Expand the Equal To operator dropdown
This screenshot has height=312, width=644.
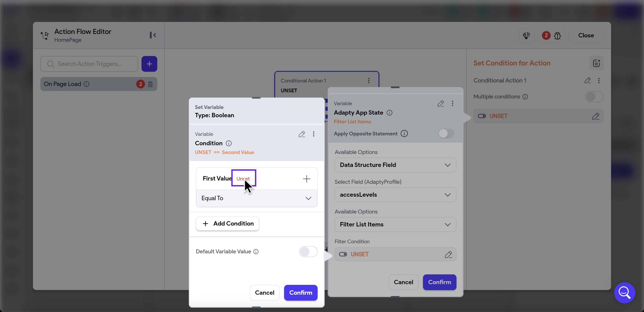tap(257, 198)
